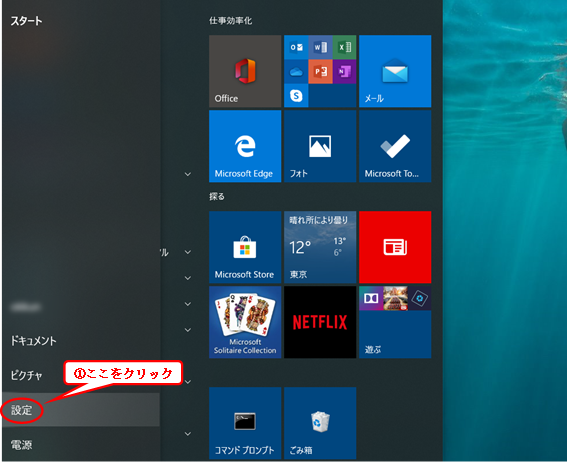Open the フォト tile
This screenshot has width=567, height=462.
tap(320, 146)
